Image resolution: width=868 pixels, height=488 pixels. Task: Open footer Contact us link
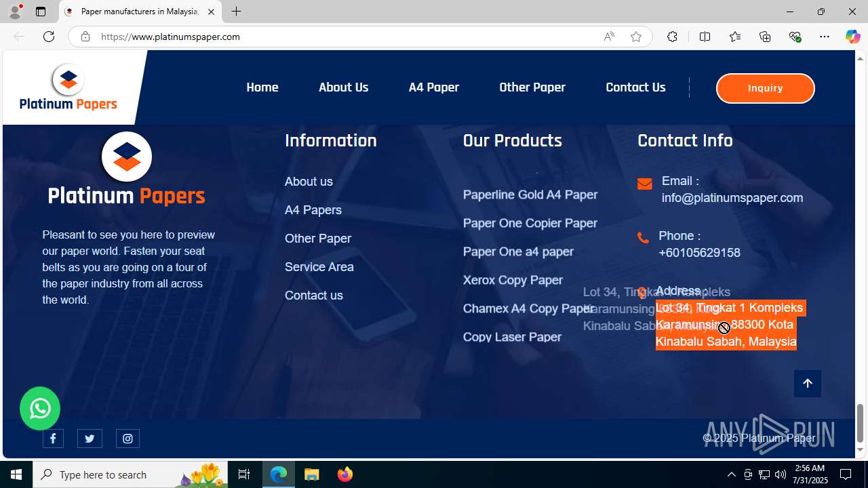point(314,296)
